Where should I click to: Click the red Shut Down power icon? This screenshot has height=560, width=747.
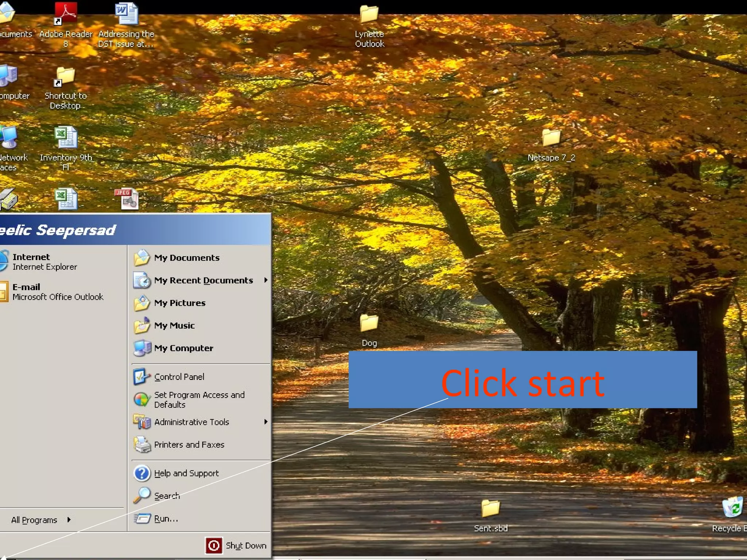214,546
